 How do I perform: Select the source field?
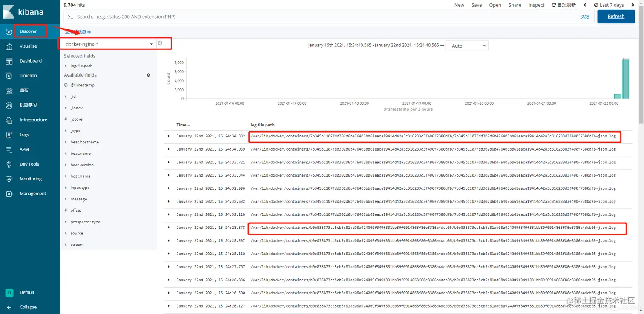(x=77, y=234)
